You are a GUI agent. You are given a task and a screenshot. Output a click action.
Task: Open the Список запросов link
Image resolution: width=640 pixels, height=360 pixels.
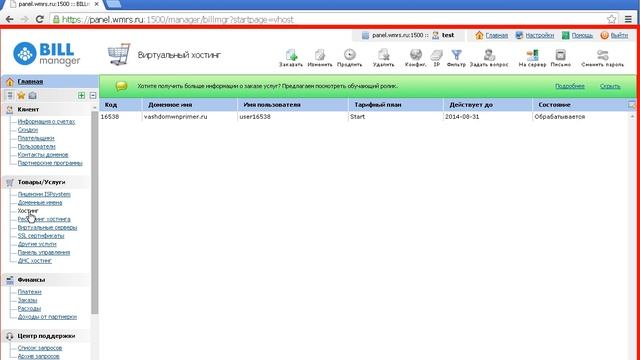click(40, 348)
